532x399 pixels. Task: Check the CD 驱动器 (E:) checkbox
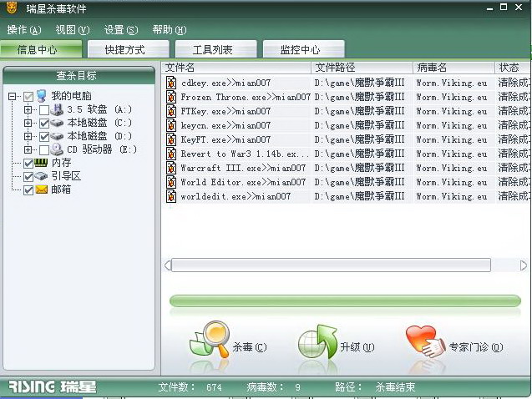tap(44, 150)
